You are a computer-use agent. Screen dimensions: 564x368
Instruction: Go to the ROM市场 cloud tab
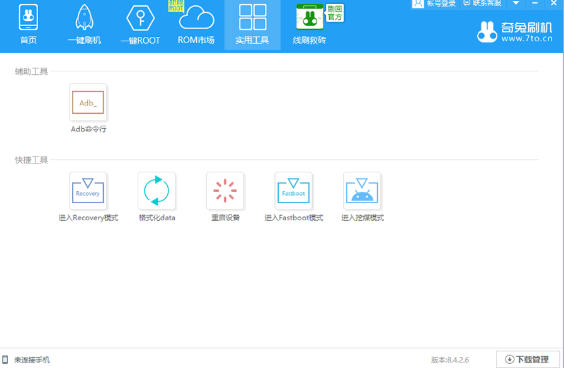click(x=196, y=24)
